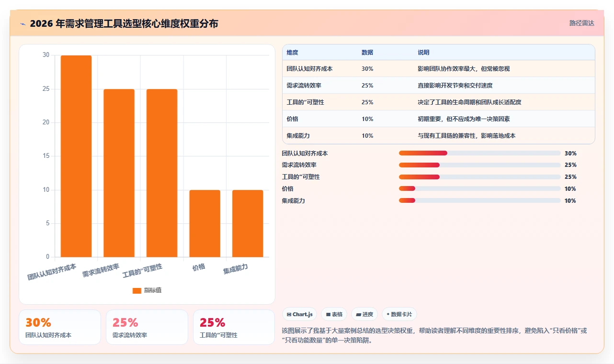The image size is (614, 364).
Task: Click the lightning icon beside the title
Action: click(x=23, y=23)
